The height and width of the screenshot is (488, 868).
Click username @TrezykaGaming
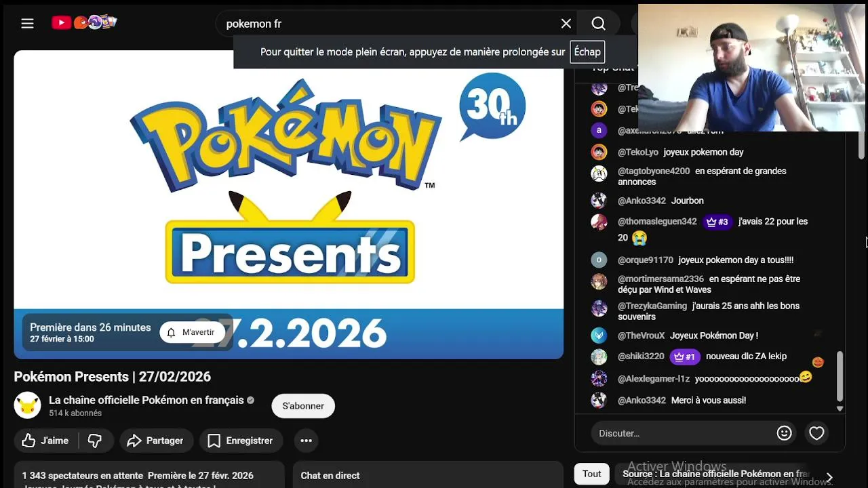coord(652,306)
